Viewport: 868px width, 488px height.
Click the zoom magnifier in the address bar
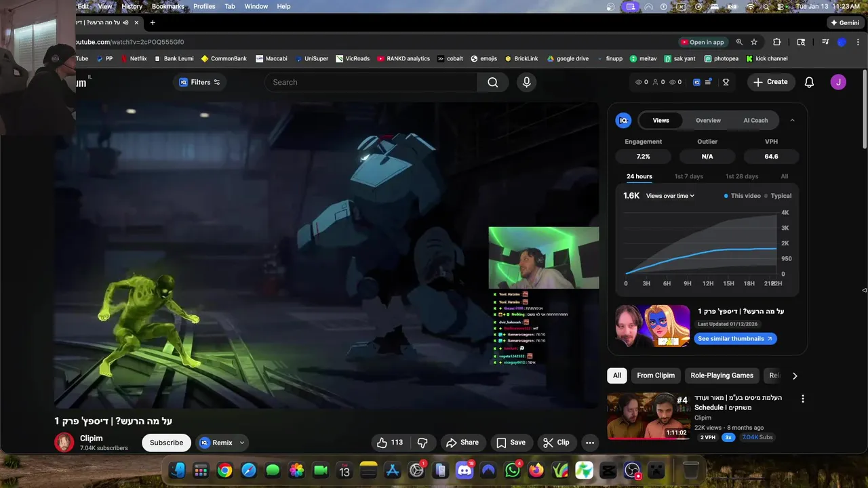(x=739, y=42)
